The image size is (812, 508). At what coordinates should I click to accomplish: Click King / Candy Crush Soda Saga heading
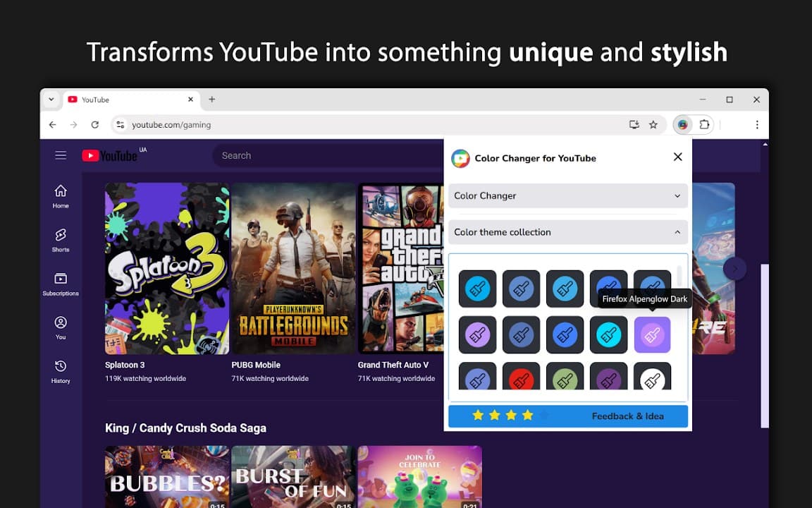pyautogui.click(x=185, y=428)
